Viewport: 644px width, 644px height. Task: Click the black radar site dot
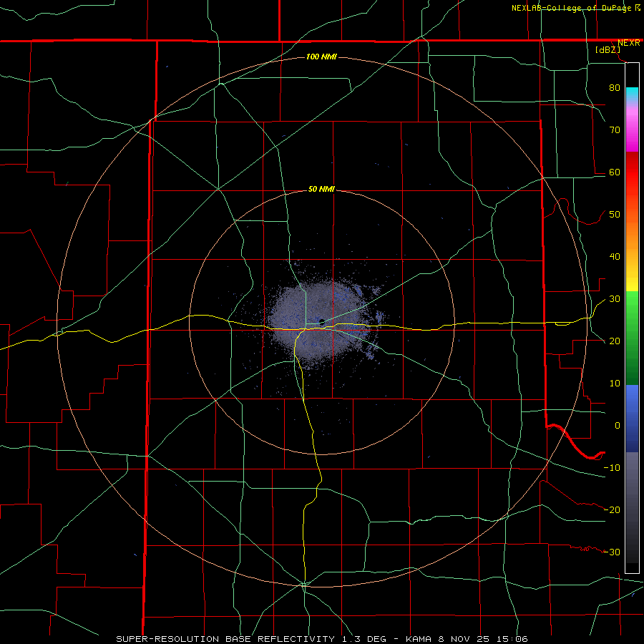pos(322,322)
